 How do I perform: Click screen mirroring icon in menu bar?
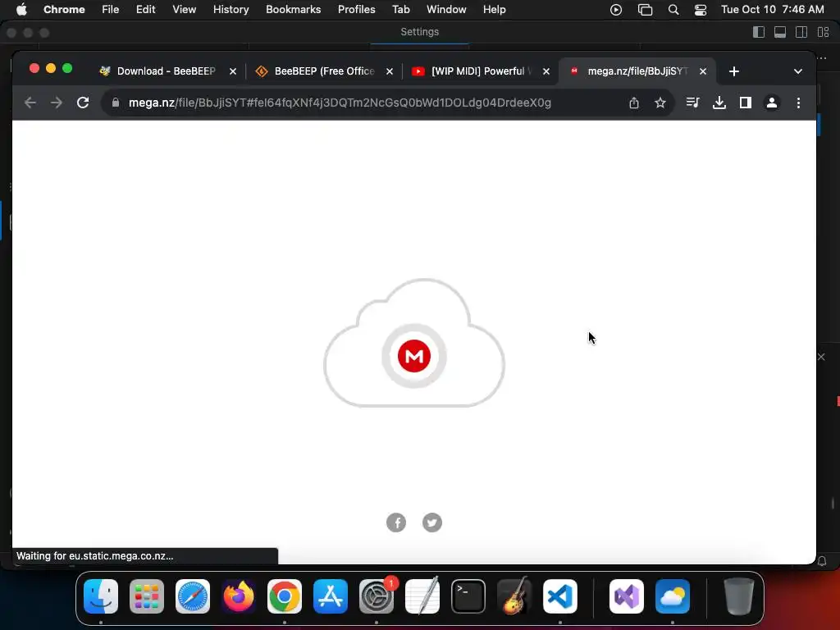click(645, 10)
